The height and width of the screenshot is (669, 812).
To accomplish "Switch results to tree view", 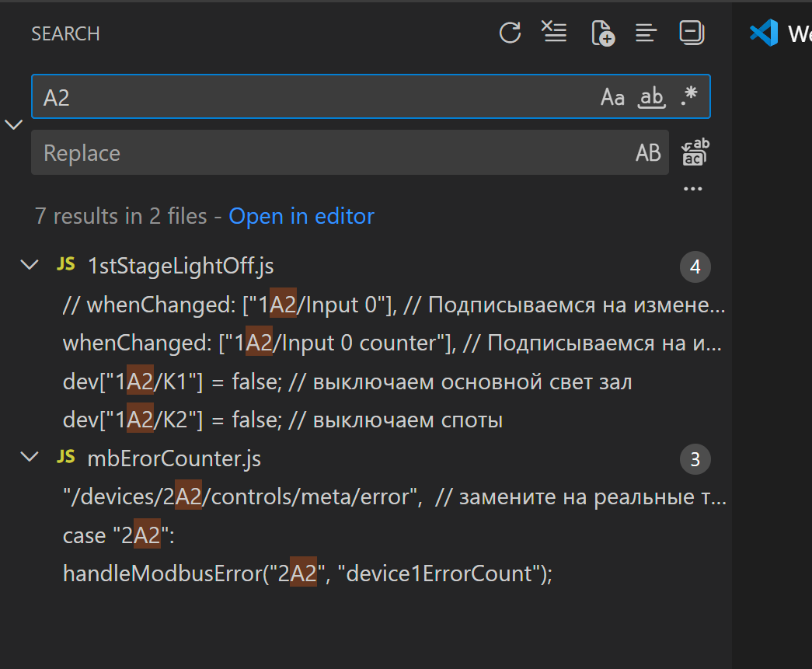I will (646, 33).
